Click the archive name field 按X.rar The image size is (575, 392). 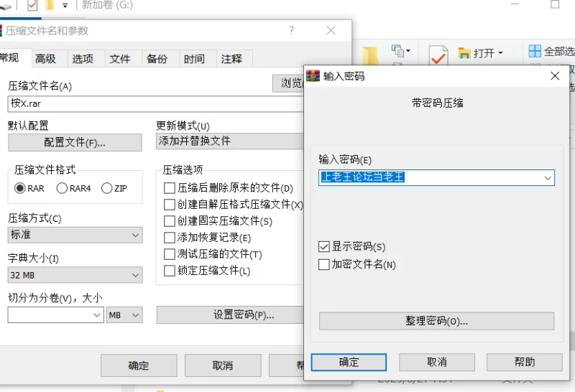click(x=155, y=103)
